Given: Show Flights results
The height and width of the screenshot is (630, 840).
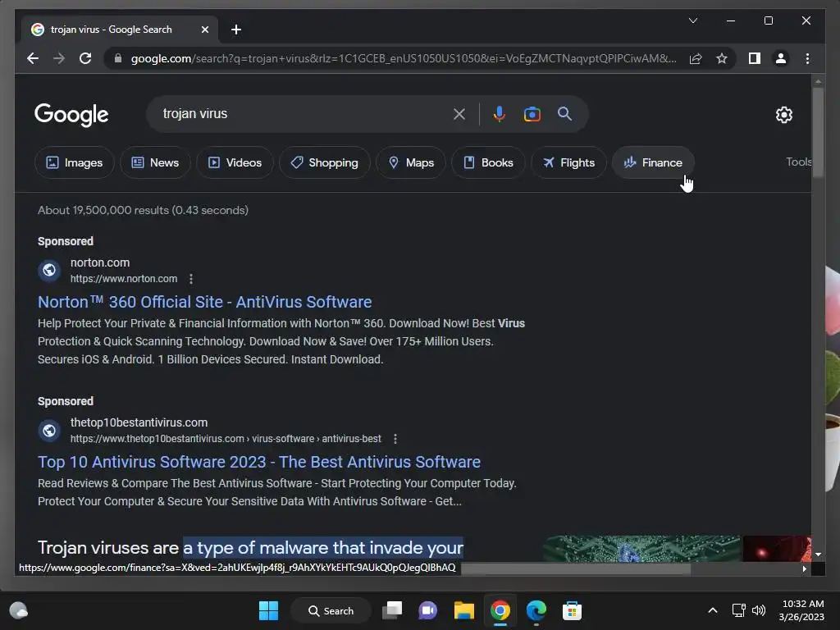Looking at the screenshot, I should coord(569,162).
